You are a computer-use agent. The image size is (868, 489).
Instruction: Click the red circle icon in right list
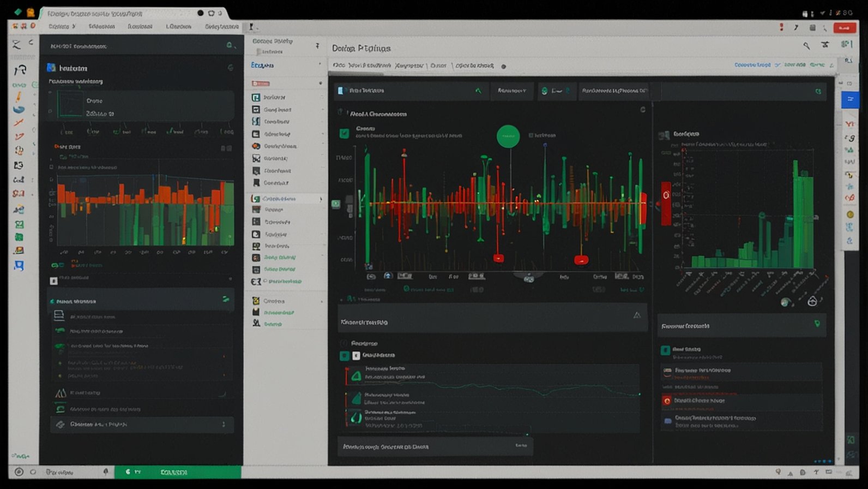point(666,401)
